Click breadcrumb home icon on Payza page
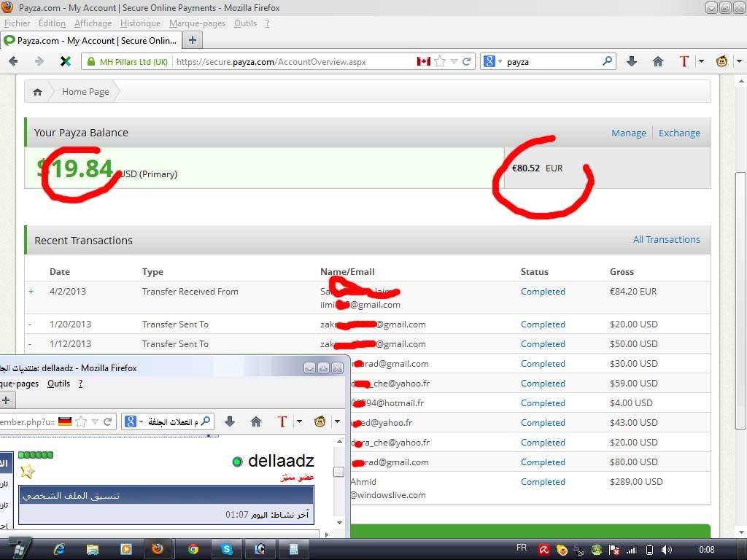Image resolution: width=747 pixels, height=560 pixels. [38, 92]
